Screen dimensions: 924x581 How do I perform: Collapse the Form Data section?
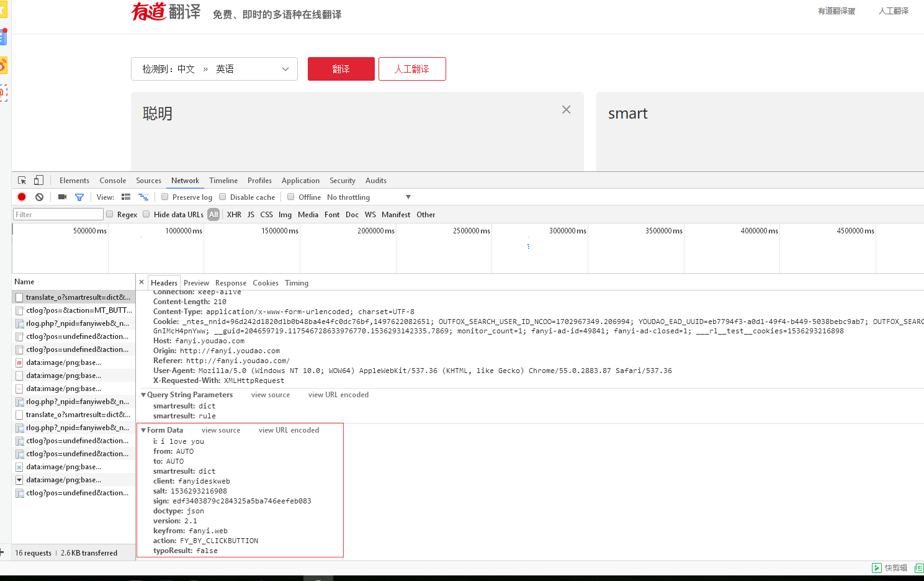pyautogui.click(x=143, y=430)
